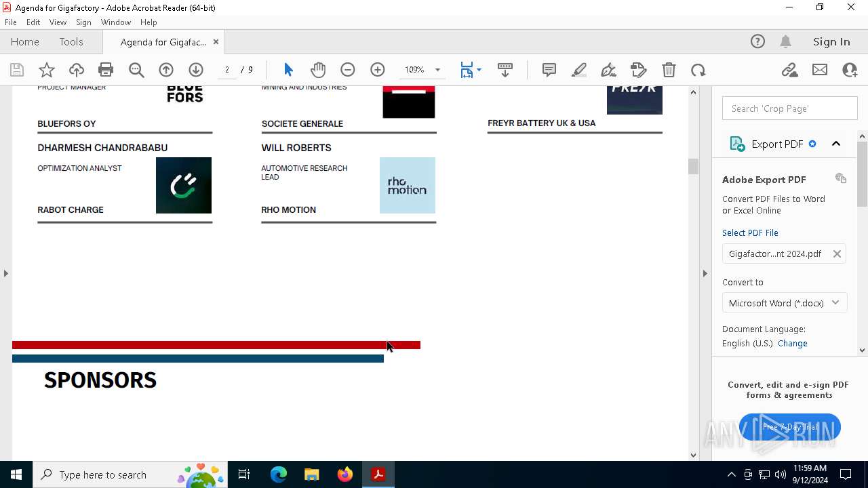The width and height of the screenshot is (868, 488).
Task: Click the share link icon
Action: (790, 70)
